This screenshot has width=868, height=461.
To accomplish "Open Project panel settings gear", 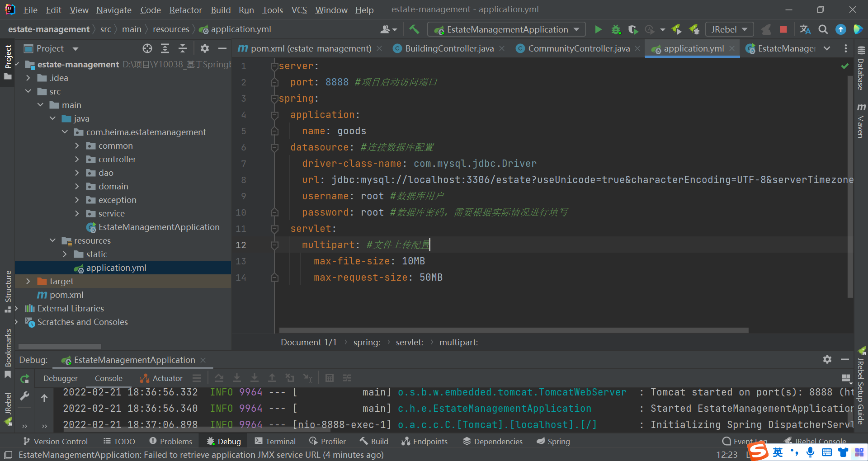I will [205, 48].
